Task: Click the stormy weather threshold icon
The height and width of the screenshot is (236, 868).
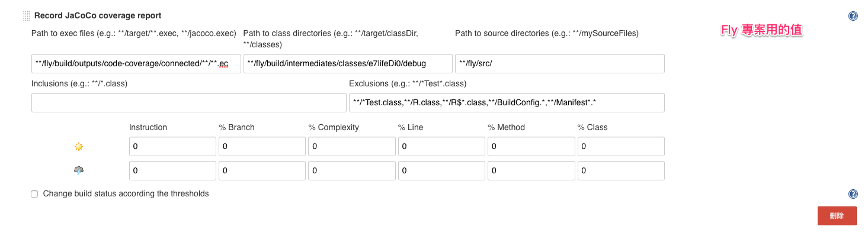Action: (79, 170)
